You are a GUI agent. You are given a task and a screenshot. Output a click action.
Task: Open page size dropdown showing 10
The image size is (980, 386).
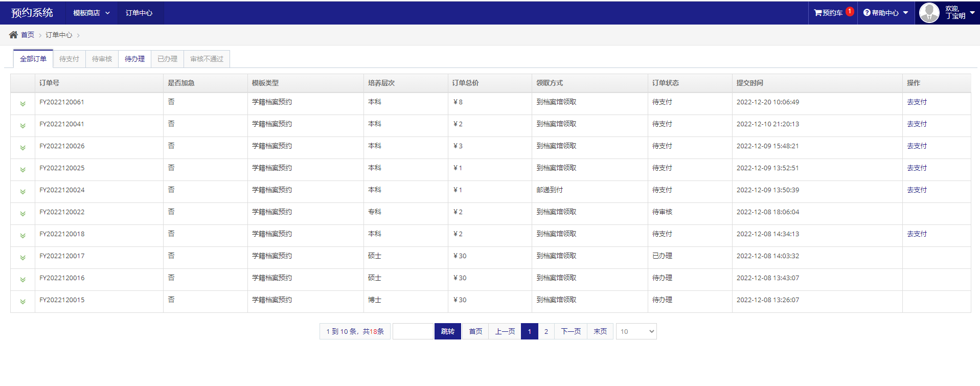click(x=636, y=331)
